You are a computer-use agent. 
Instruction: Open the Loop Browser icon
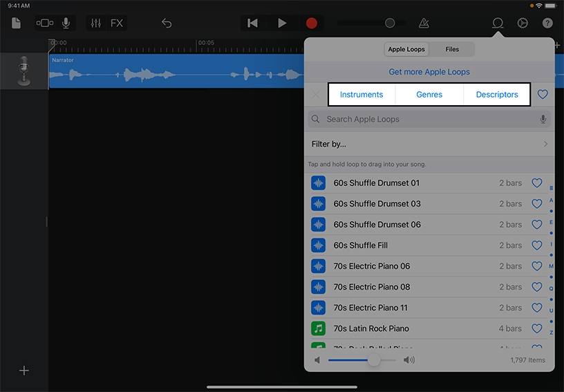497,23
